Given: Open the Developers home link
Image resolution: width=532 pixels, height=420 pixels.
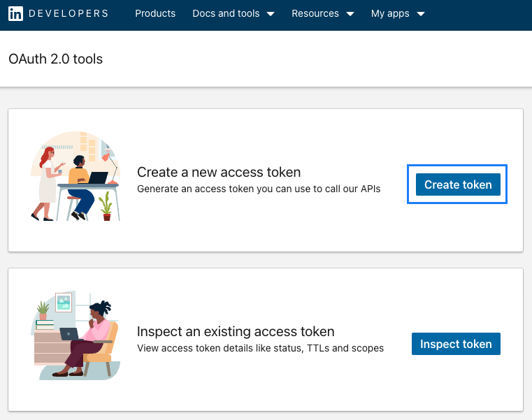Looking at the screenshot, I should pyautogui.click(x=69, y=13).
